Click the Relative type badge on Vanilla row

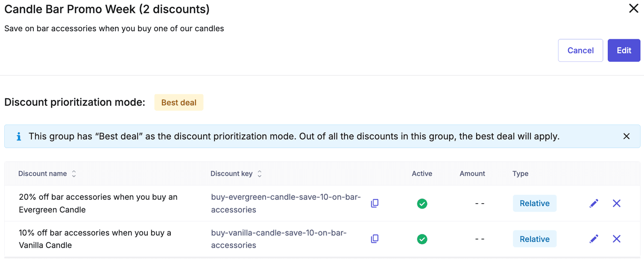[535, 239]
